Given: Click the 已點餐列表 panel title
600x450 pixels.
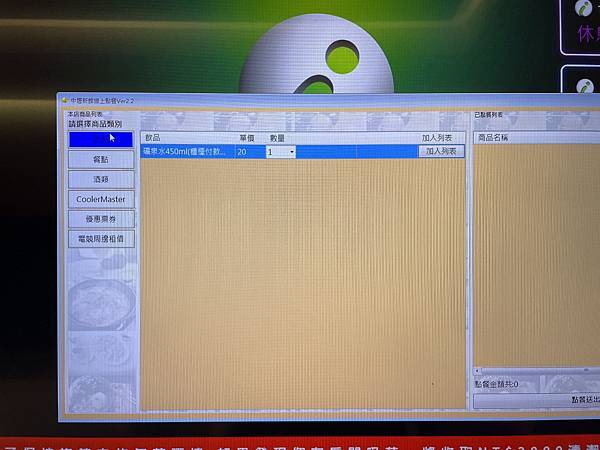Looking at the screenshot, I should coord(488,115).
